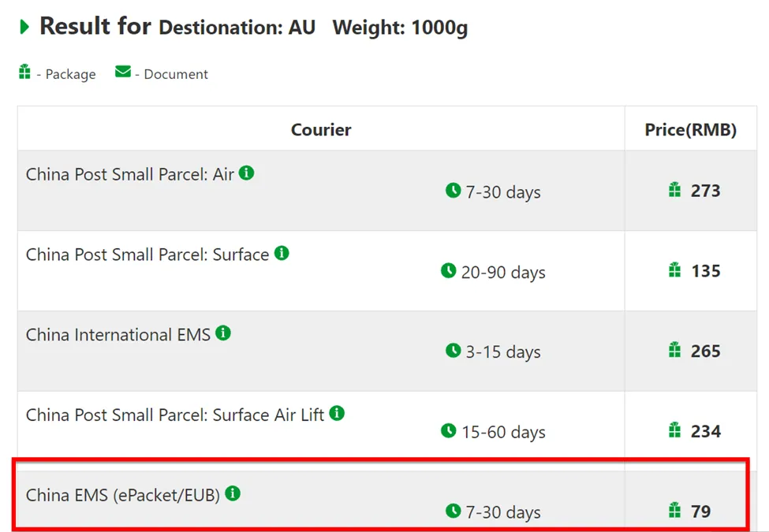Click info icon beside China Post Small Parcel: Surface

pos(282,253)
